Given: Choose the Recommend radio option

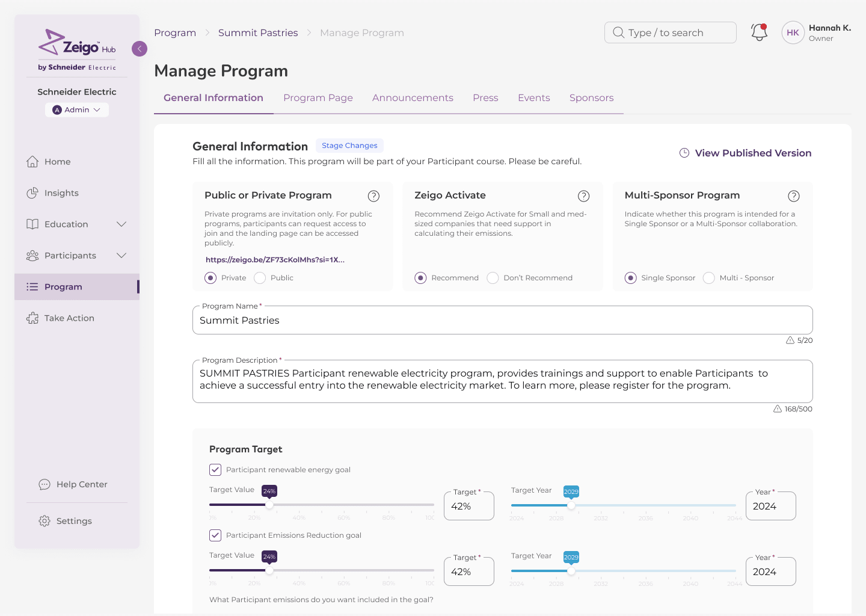Looking at the screenshot, I should (420, 278).
